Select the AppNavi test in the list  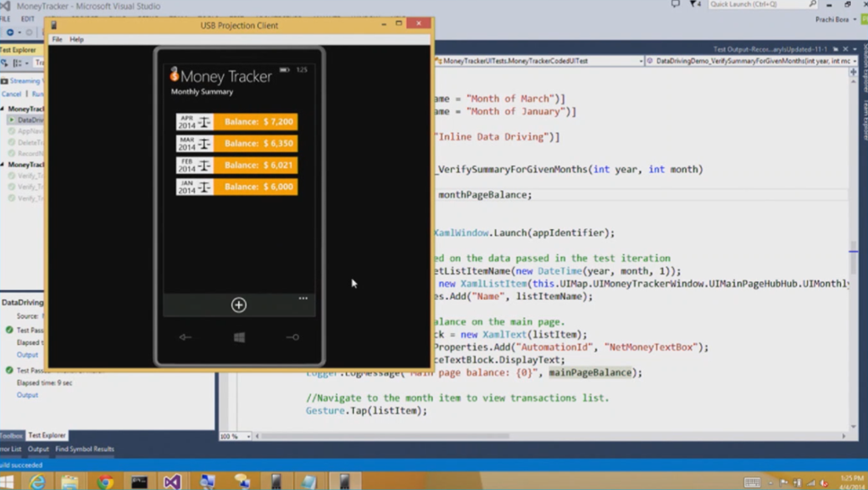[25, 131]
